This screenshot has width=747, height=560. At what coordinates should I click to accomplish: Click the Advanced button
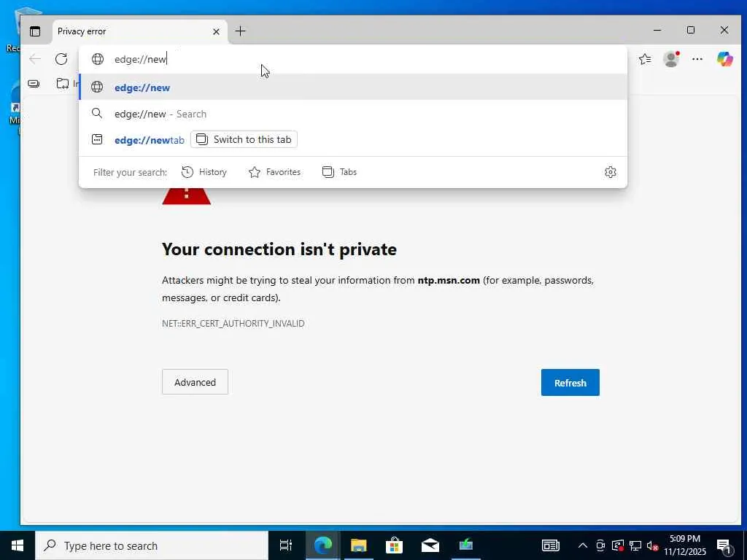pyautogui.click(x=195, y=382)
